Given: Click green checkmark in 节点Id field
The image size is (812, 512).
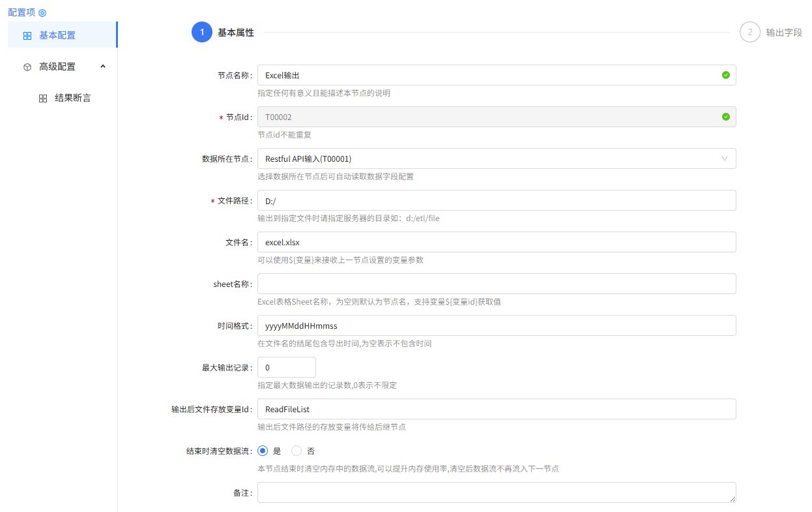Looking at the screenshot, I should (725, 117).
